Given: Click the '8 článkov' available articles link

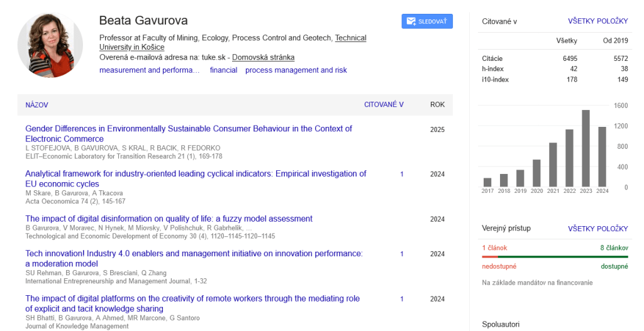Looking at the screenshot, I should (x=614, y=247).
